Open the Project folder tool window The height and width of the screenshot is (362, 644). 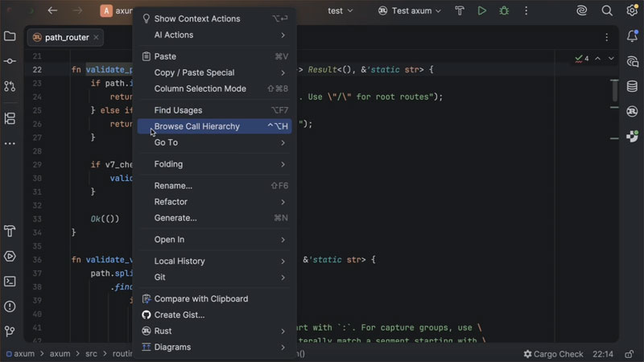10,36
